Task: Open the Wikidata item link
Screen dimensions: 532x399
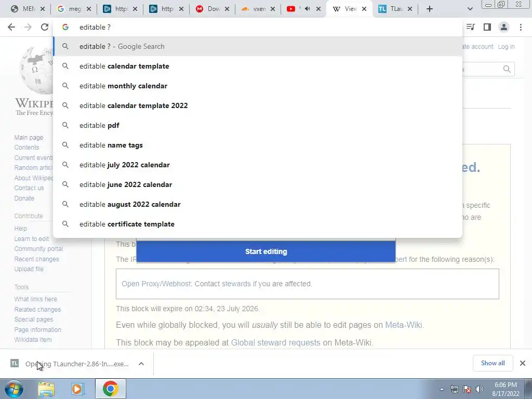Action: click(x=33, y=339)
